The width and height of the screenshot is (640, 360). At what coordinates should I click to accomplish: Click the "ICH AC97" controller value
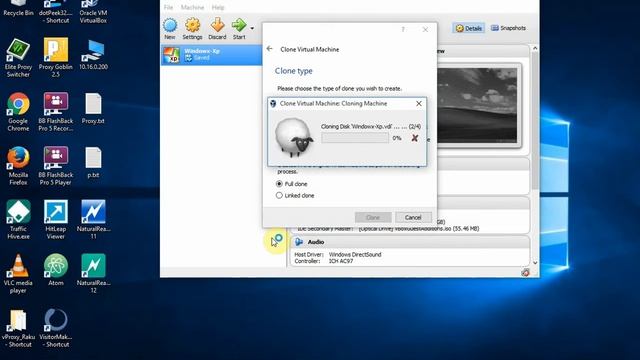pos(341,261)
